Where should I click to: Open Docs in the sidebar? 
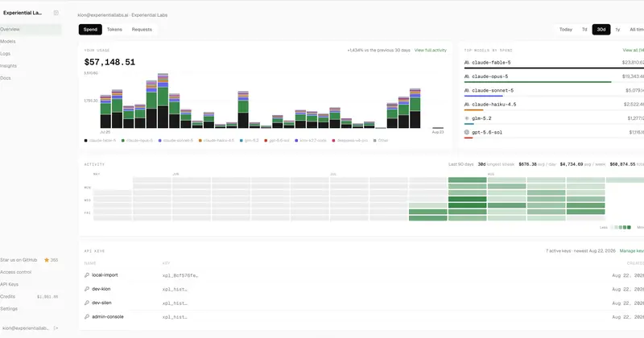31,78
